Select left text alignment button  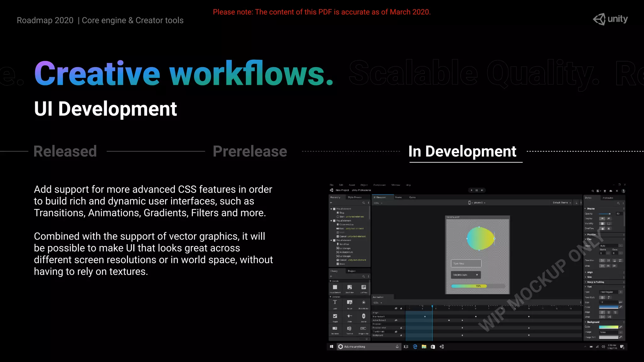pyautogui.click(x=602, y=312)
